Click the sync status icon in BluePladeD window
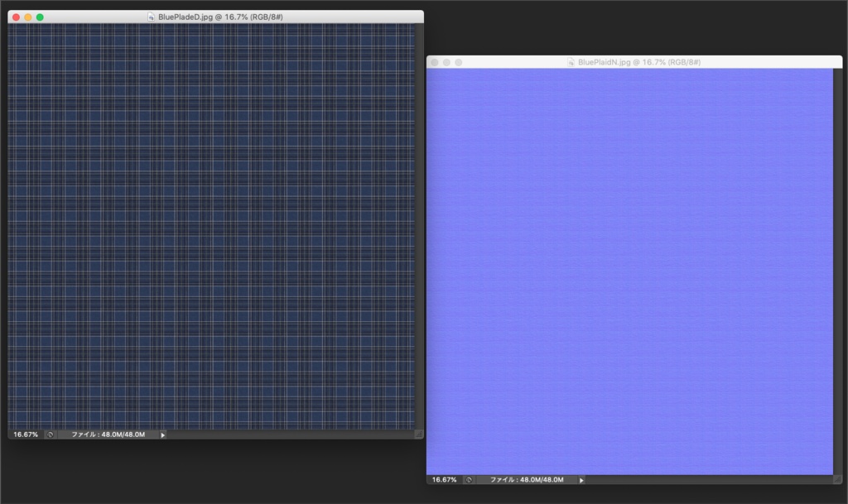The height and width of the screenshot is (504, 848). (x=50, y=434)
